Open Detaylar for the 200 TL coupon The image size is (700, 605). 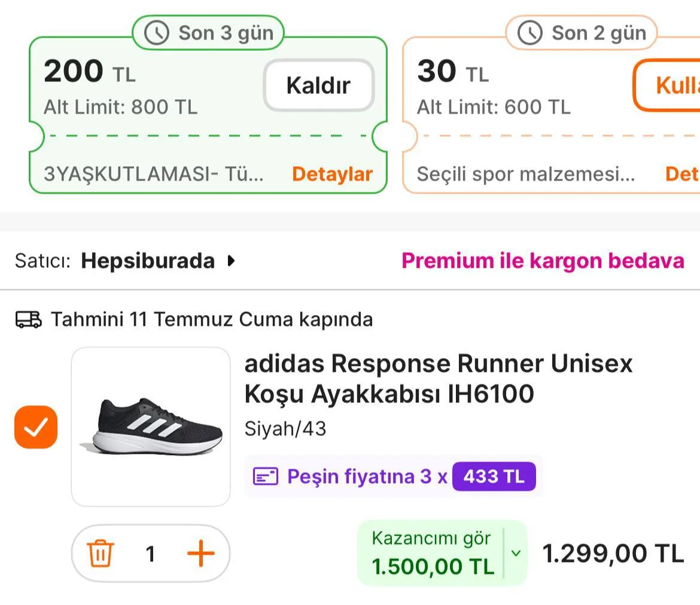[x=332, y=174]
